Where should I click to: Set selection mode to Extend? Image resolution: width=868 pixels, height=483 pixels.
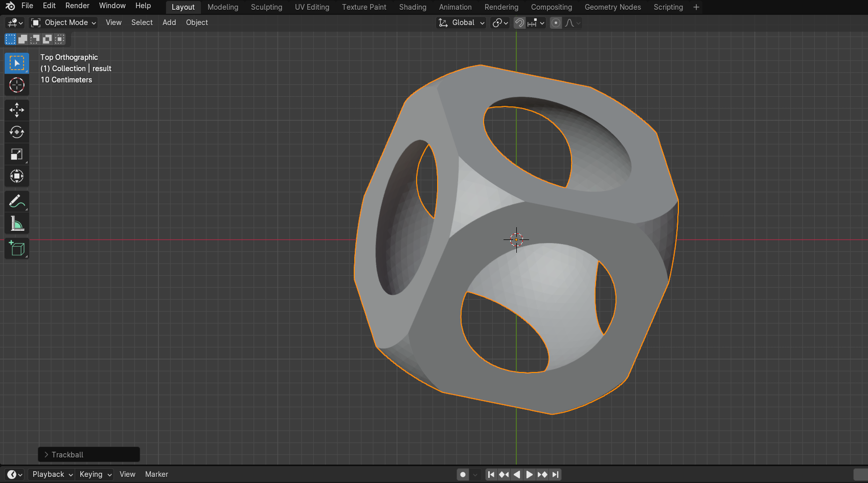pyautogui.click(x=22, y=39)
